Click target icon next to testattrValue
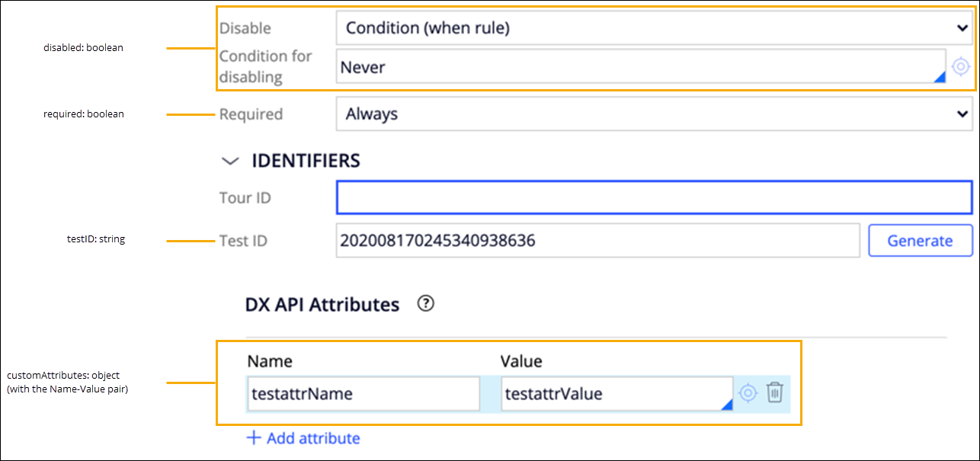The image size is (980, 461). pyautogui.click(x=748, y=393)
